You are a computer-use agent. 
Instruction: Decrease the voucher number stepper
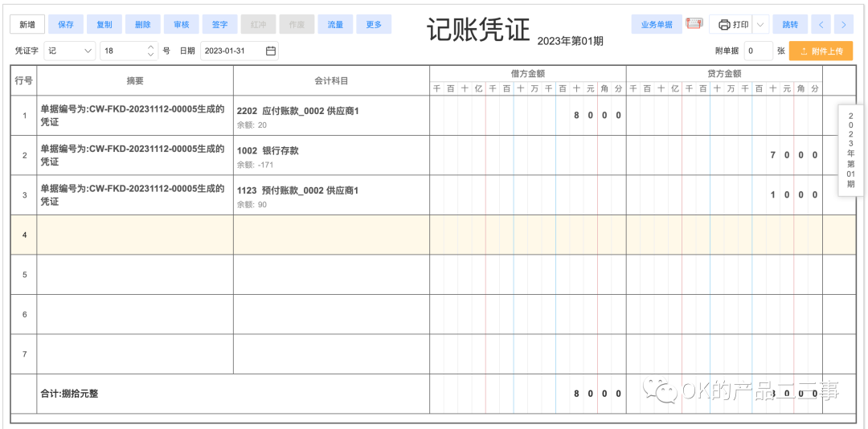[x=150, y=55]
